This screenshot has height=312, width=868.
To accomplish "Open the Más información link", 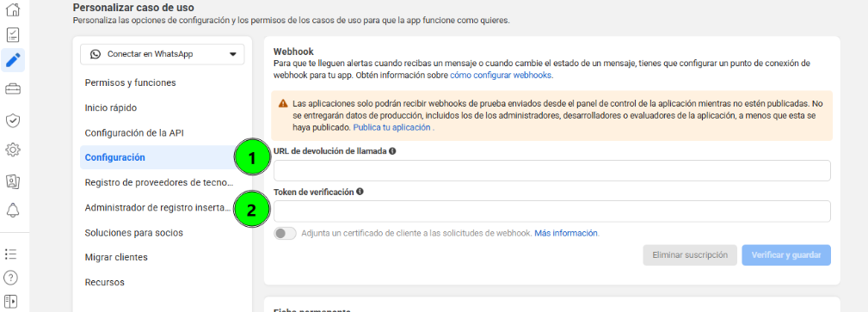I will point(566,234).
